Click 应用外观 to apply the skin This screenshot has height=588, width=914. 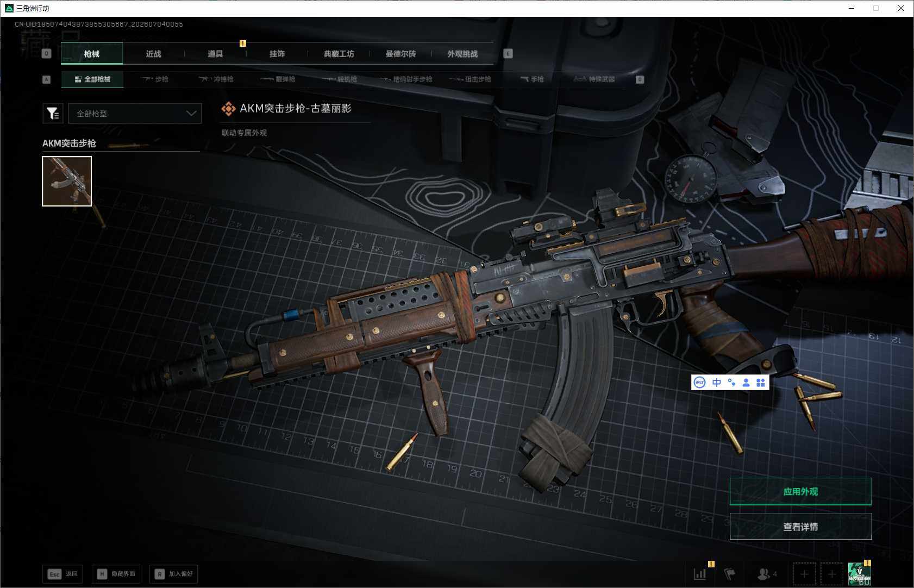pyautogui.click(x=800, y=491)
